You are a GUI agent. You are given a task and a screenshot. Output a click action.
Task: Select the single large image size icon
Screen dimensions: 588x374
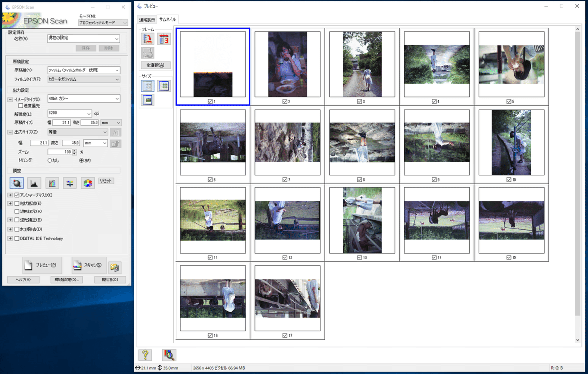coord(147,100)
